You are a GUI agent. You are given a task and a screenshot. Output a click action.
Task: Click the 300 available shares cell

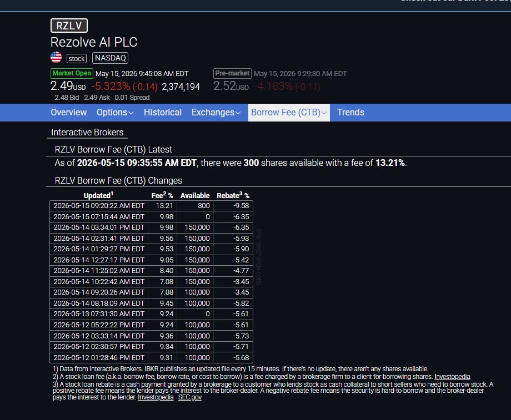tap(203, 206)
